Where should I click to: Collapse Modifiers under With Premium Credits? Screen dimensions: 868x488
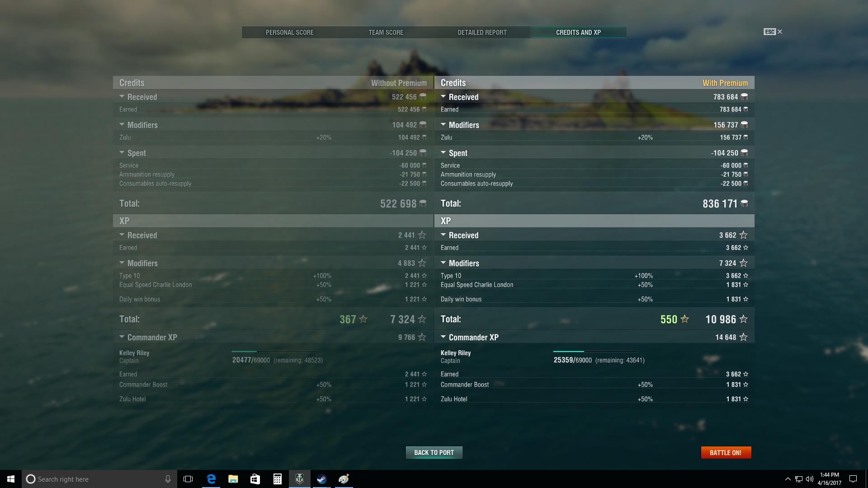click(x=443, y=125)
